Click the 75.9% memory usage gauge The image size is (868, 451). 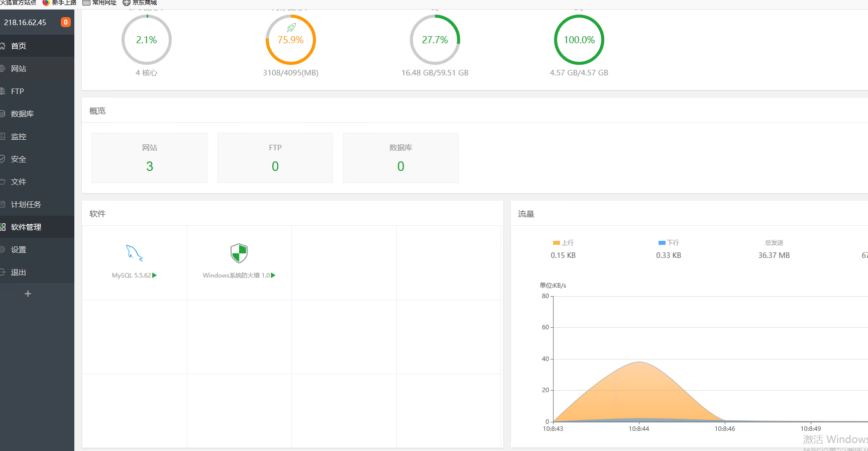pyautogui.click(x=291, y=40)
